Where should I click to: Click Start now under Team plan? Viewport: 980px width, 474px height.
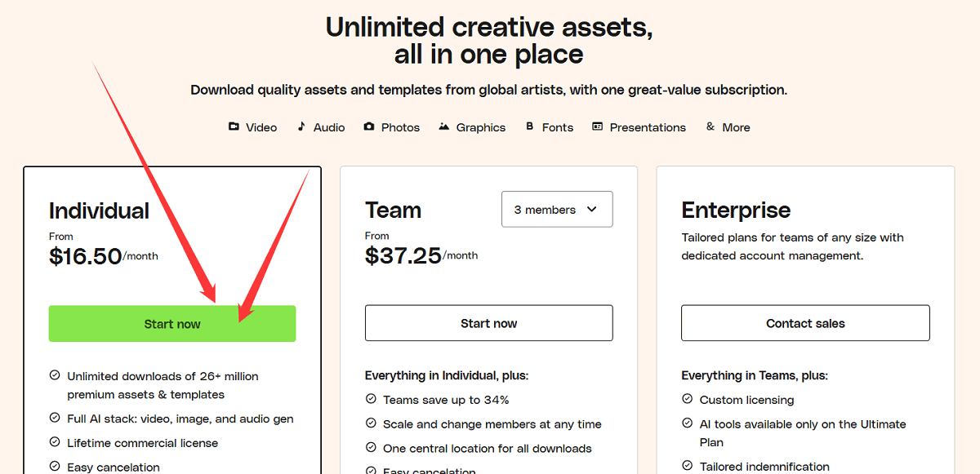pyautogui.click(x=488, y=323)
